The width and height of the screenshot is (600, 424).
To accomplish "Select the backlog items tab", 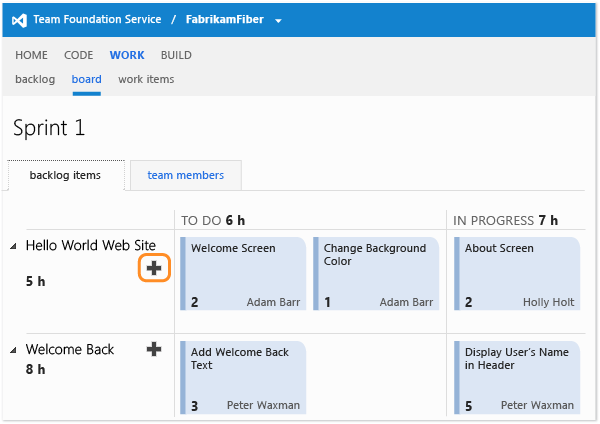I will coord(66,175).
